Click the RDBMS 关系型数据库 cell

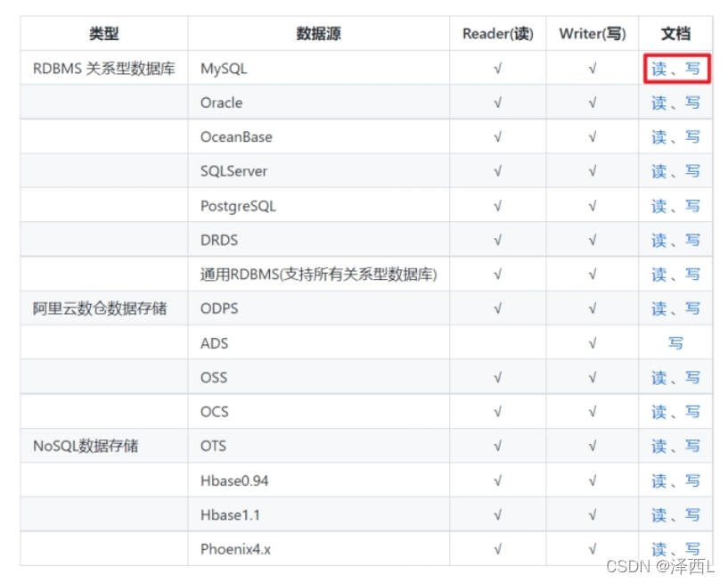pyautogui.click(x=104, y=69)
